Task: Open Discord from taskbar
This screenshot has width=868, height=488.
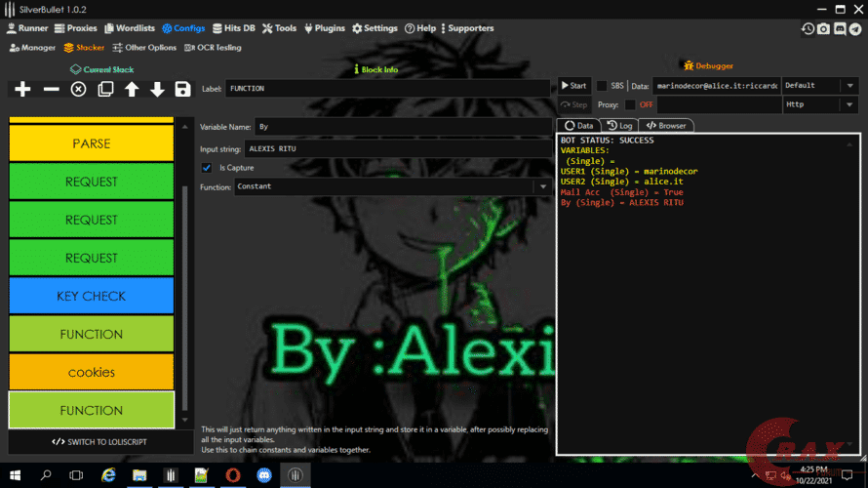Action: click(264, 475)
